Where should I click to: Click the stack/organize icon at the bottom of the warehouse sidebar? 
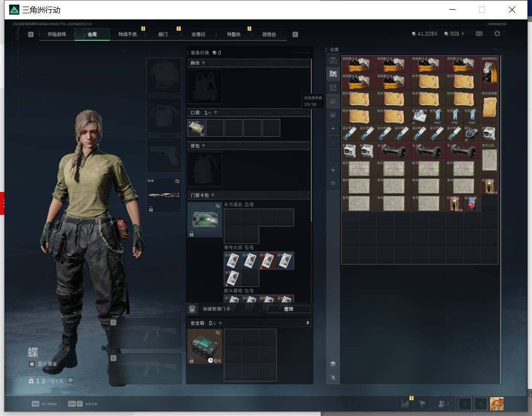(x=333, y=363)
